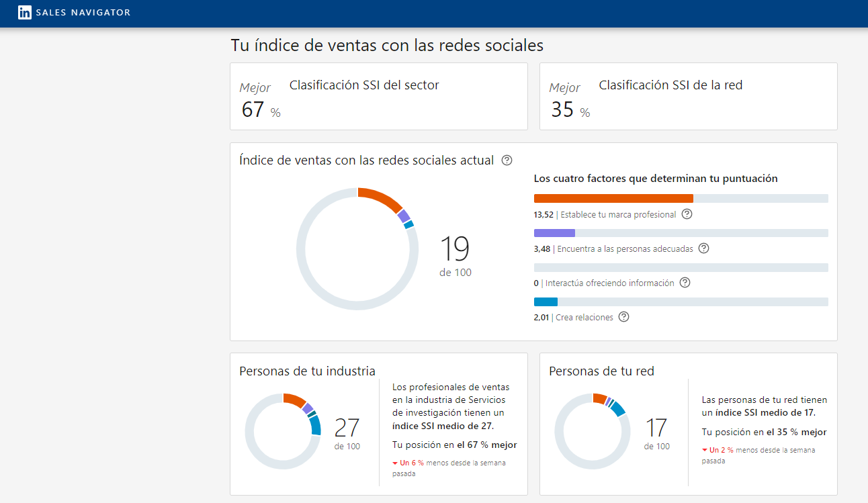Click the main SSI donut chart
Image resolution: width=868 pixels, height=503 pixels.
point(357,249)
